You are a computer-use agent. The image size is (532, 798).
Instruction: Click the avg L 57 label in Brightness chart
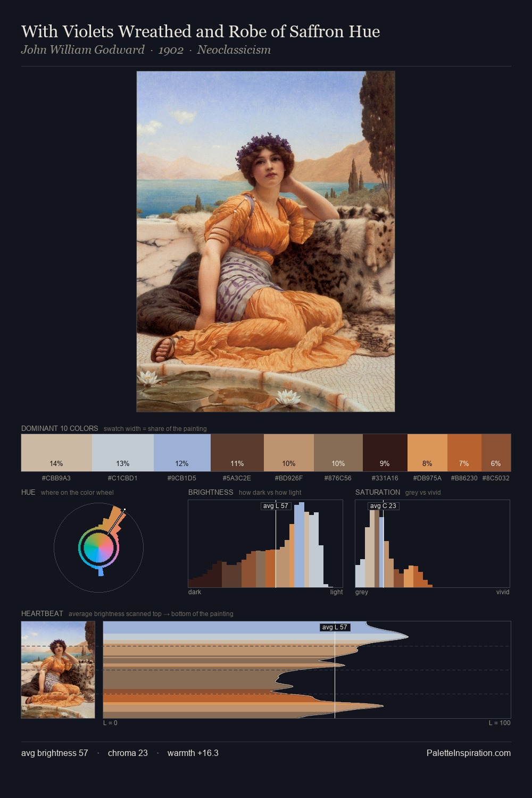pos(276,506)
